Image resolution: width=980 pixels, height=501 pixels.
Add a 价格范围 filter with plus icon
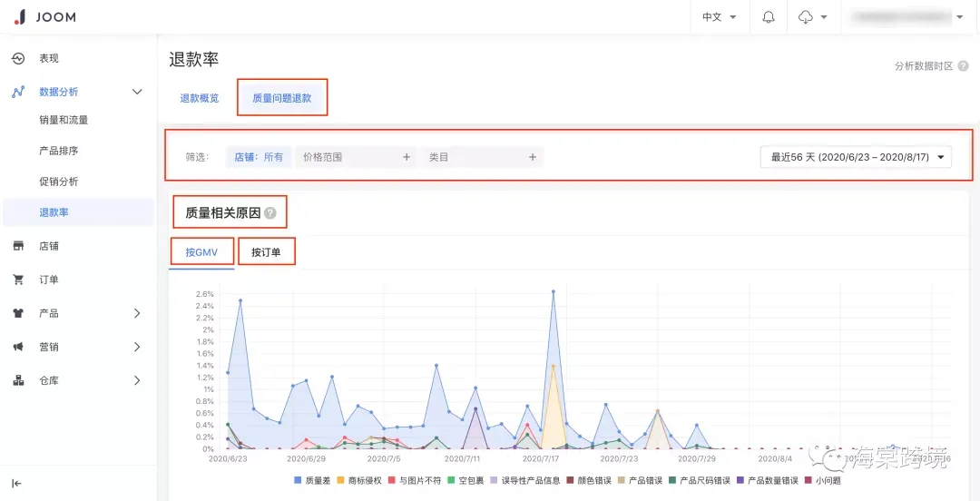coord(407,158)
